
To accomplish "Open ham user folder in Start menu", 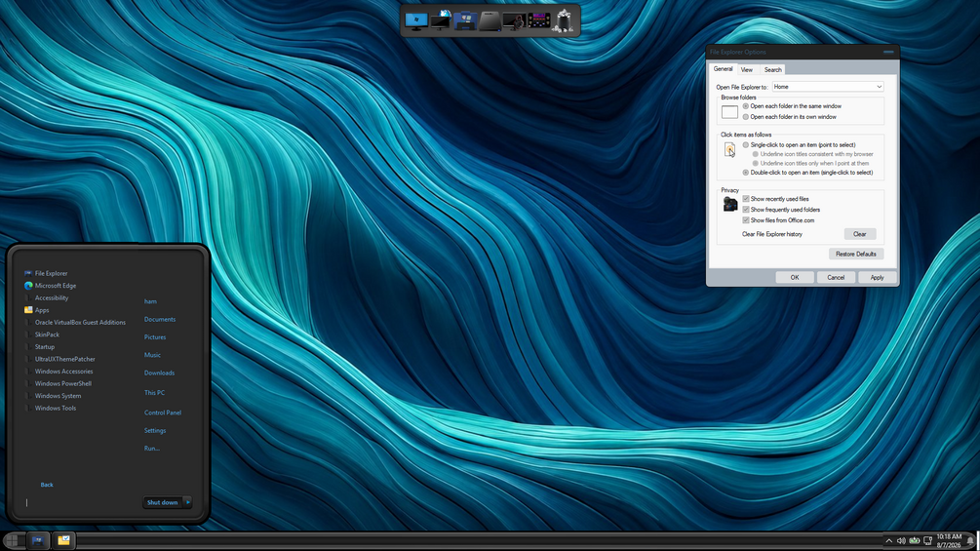I will (x=150, y=301).
